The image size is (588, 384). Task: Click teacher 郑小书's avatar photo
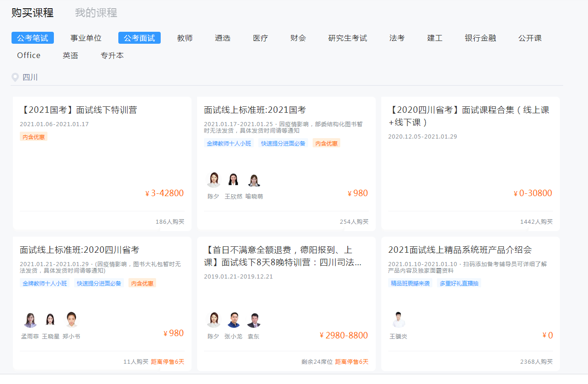pyautogui.click(x=71, y=320)
